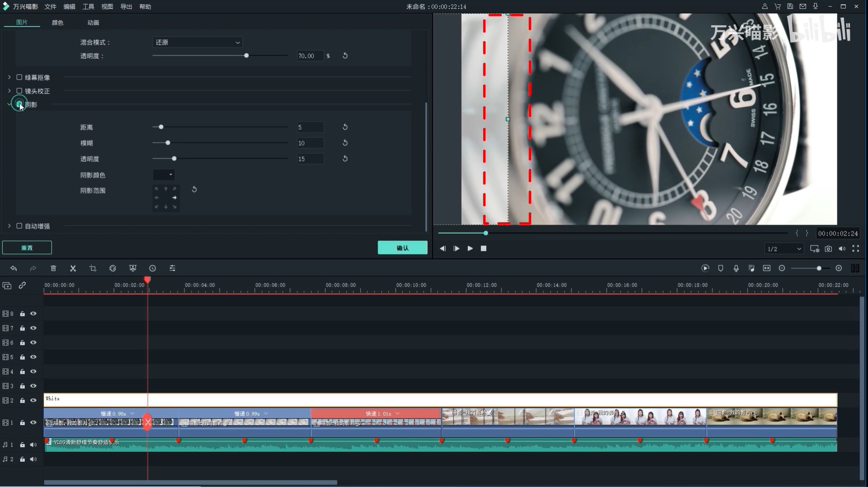Open the preview quality 1/2 dropdown

pyautogui.click(x=784, y=249)
